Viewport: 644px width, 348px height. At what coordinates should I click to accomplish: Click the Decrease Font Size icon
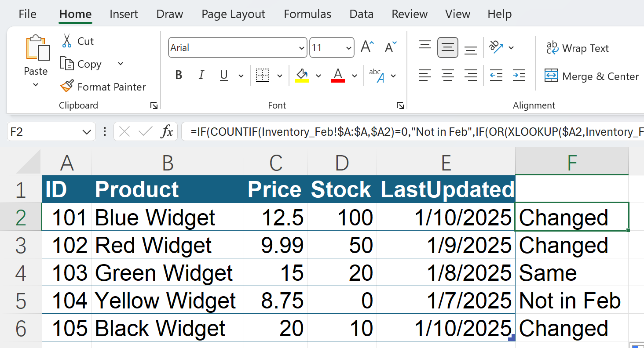pos(391,47)
